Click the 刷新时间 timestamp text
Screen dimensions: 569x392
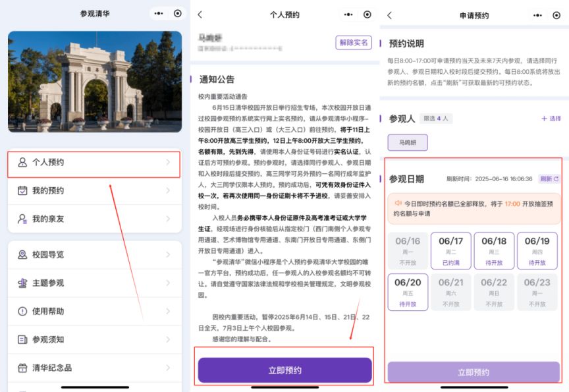[x=489, y=179]
